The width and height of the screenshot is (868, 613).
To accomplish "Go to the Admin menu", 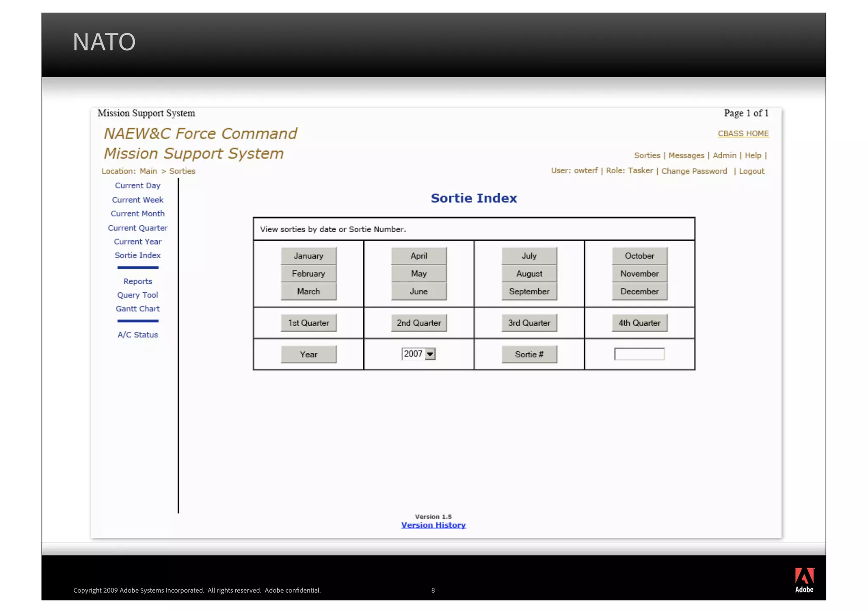I will pos(724,155).
